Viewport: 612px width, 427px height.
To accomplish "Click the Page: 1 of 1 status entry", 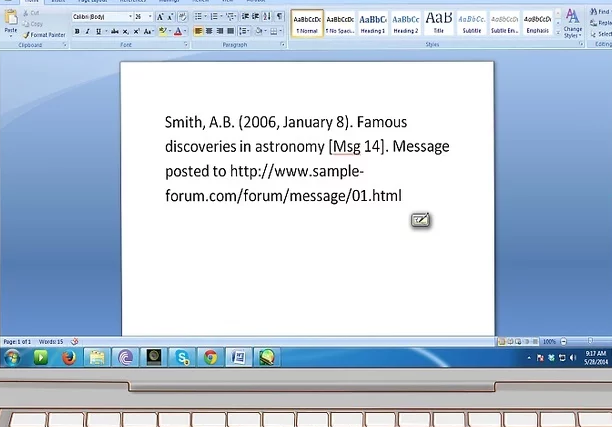I will click(17, 342).
